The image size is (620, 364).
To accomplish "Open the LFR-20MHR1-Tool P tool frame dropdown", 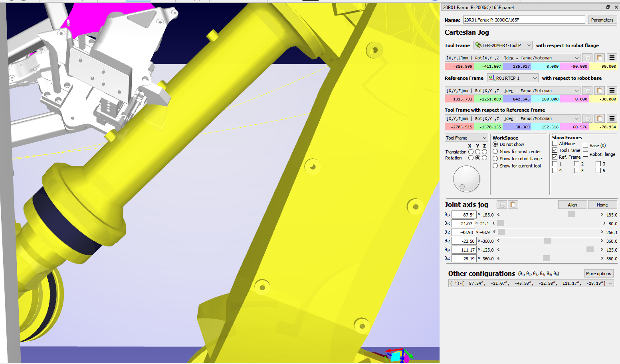I will 503,45.
